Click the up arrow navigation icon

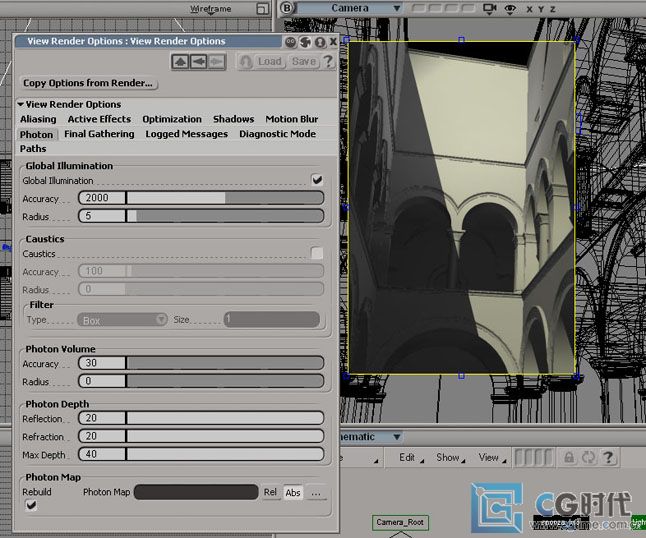pos(180,61)
